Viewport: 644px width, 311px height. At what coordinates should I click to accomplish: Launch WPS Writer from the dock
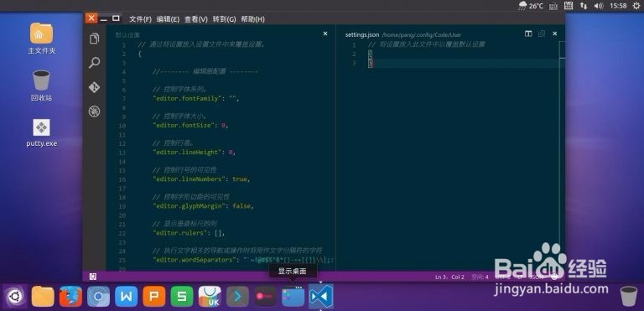[126, 296]
